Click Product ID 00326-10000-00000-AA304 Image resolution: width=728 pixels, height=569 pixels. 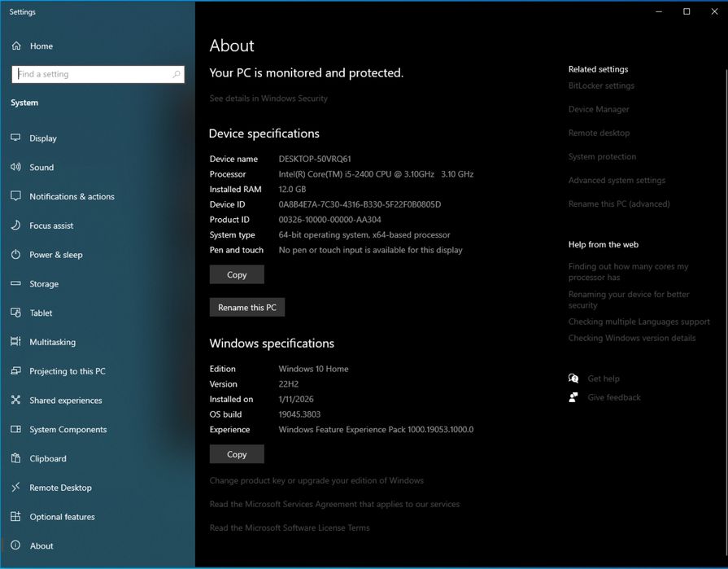click(329, 220)
